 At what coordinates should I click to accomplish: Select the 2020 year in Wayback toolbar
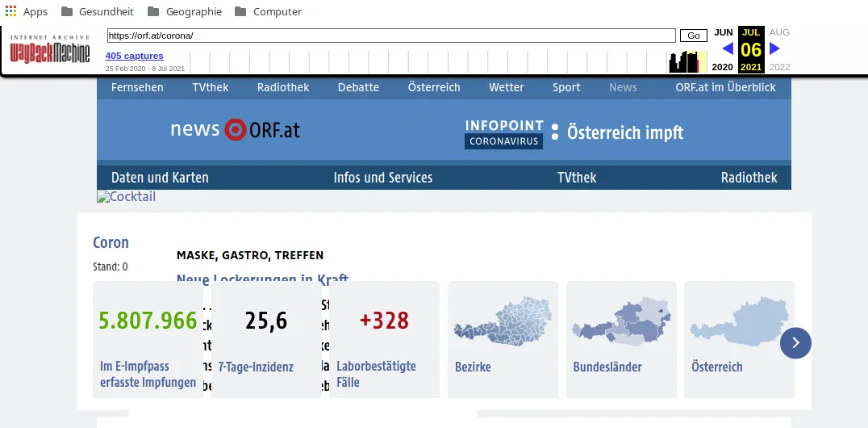tap(722, 67)
